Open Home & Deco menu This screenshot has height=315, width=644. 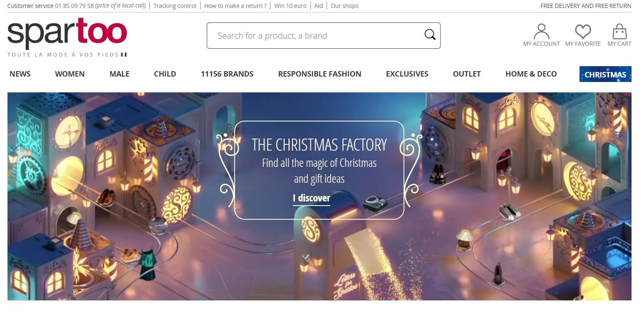[x=531, y=74]
